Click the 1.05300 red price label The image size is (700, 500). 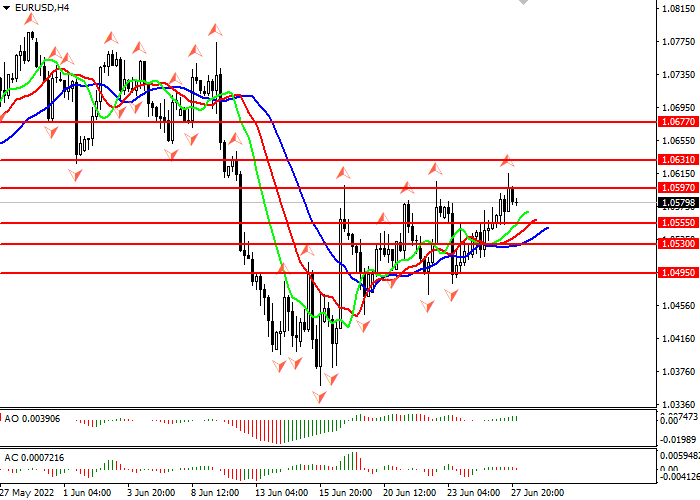coord(677,243)
